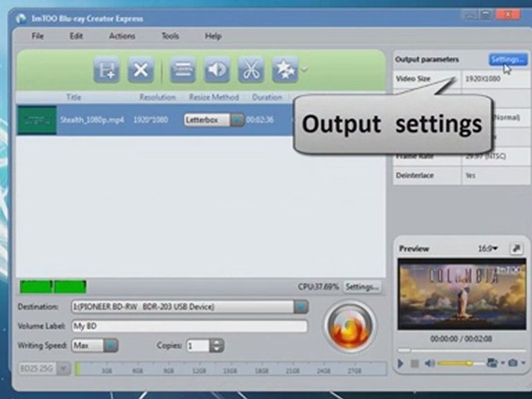Click the Deinterlace parameter label
This screenshot has height=399, width=532.
[415, 176]
